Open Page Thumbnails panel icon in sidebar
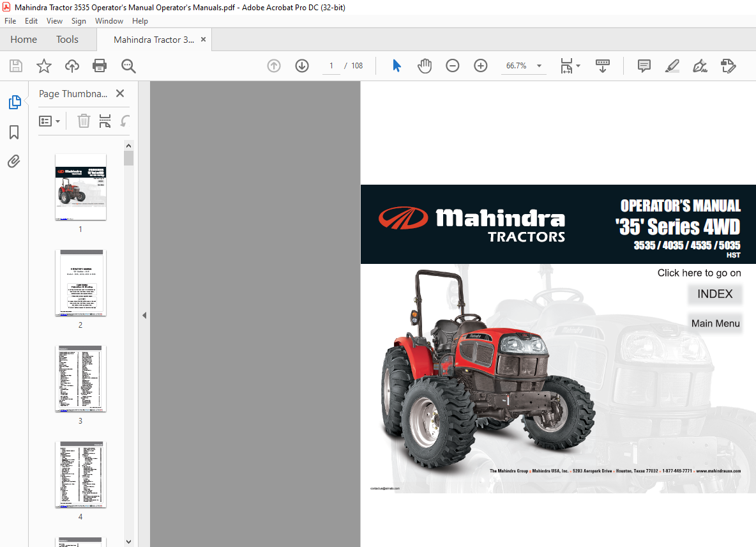Image resolution: width=756 pixels, height=547 pixels. coord(15,102)
